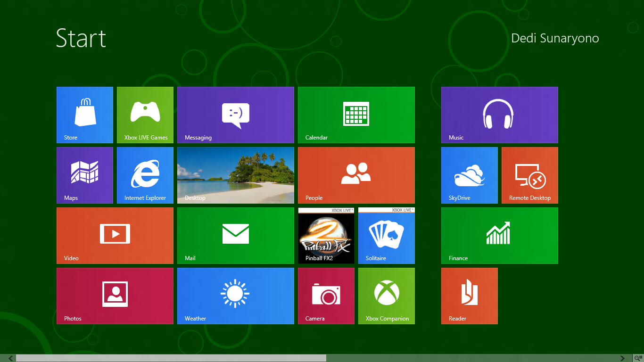Open the SkyDrive tile

tap(470, 175)
